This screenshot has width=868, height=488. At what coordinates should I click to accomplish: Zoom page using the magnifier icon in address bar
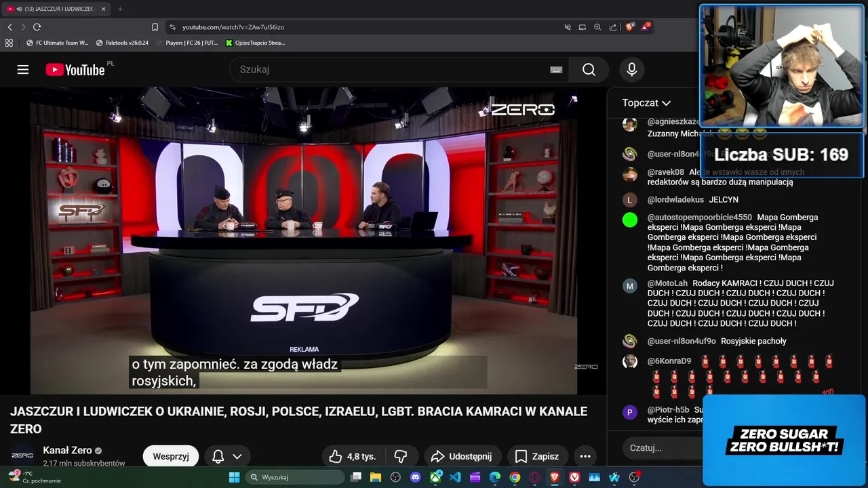tap(597, 27)
